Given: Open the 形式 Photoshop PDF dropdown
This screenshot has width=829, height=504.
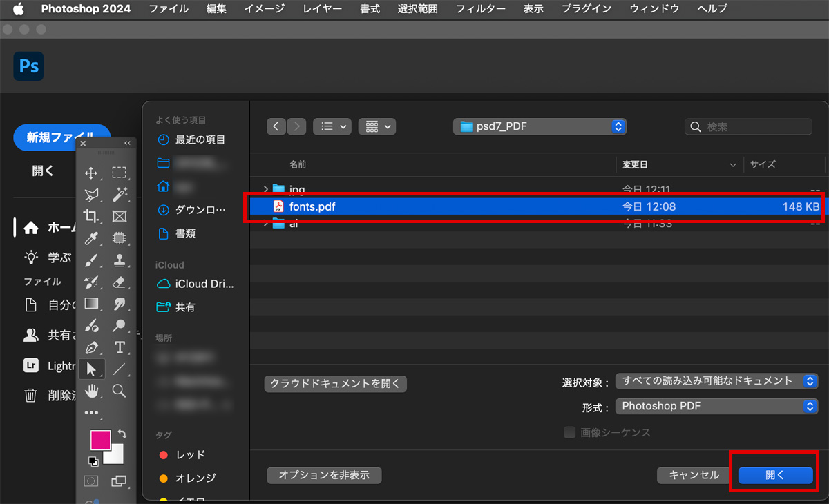Looking at the screenshot, I should coord(716,407).
